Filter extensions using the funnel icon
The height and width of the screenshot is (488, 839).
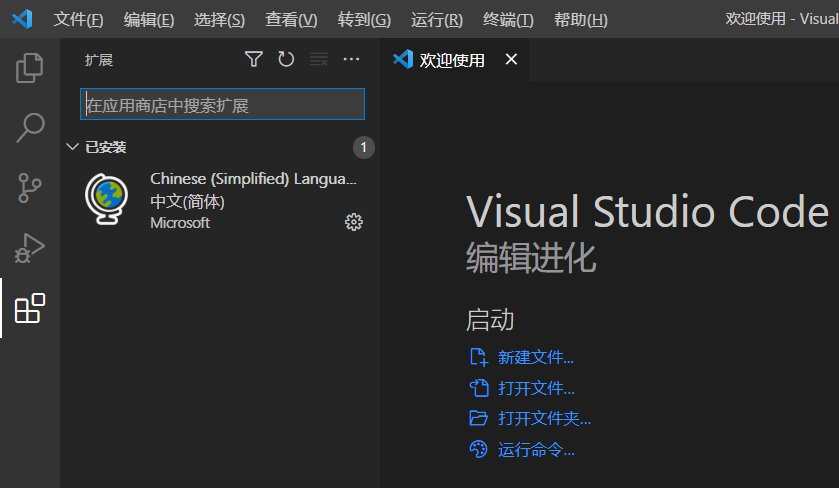[x=254, y=59]
